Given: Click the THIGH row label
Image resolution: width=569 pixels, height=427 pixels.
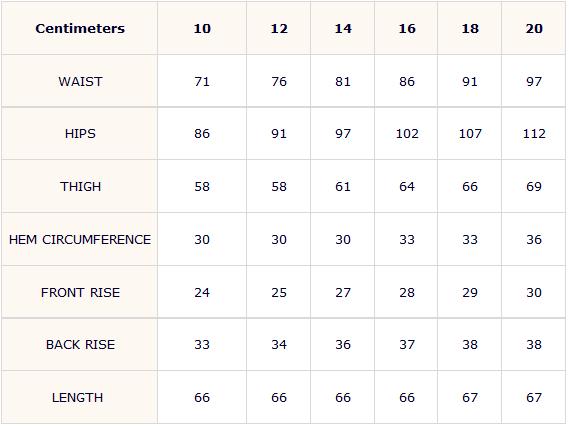Looking at the screenshot, I should 80,187.
